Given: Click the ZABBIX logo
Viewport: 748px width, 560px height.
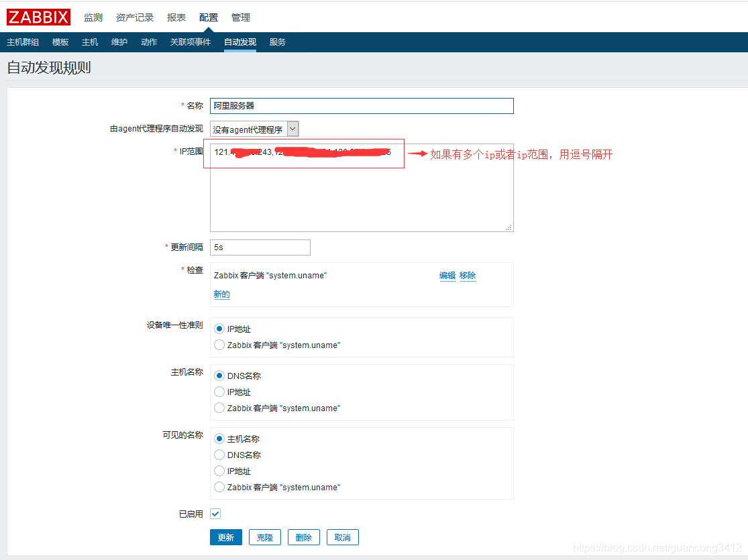Looking at the screenshot, I should pyautogui.click(x=38, y=17).
